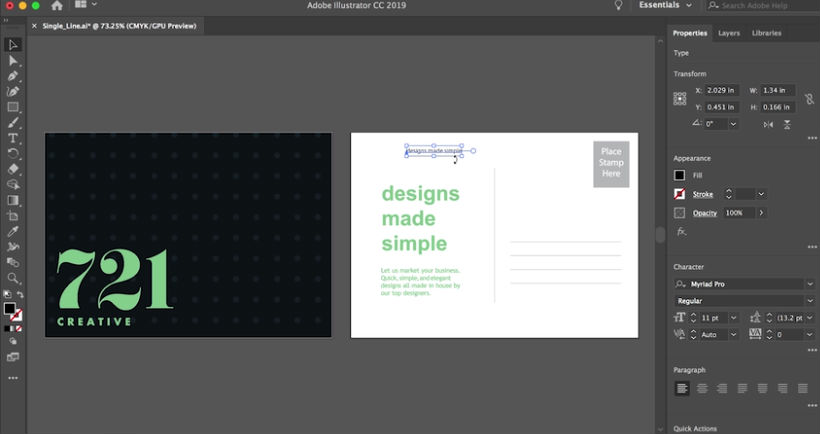Open Edit Toolbar three-dot menu

13,378
